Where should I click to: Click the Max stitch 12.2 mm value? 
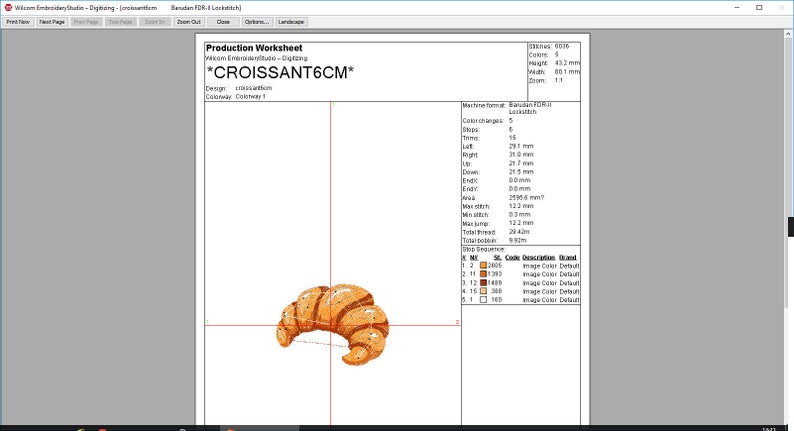pos(521,206)
